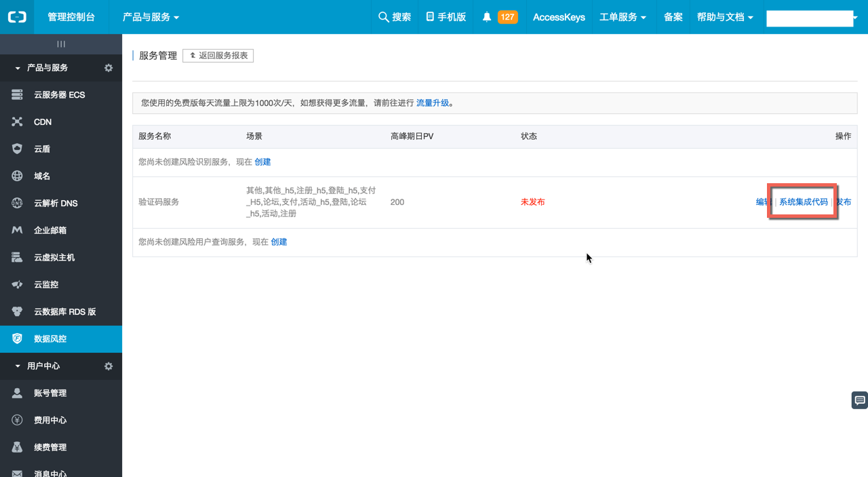Click the 服务管理 page title
The height and width of the screenshot is (477, 868).
[158, 56]
